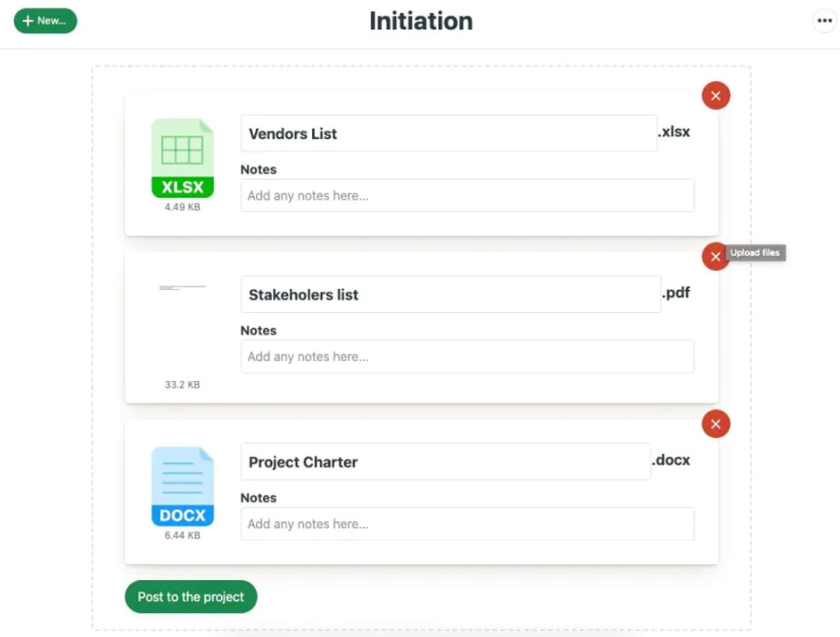Click the New... button
This screenshot has width=840, height=637.
pyautogui.click(x=44, y=20)
